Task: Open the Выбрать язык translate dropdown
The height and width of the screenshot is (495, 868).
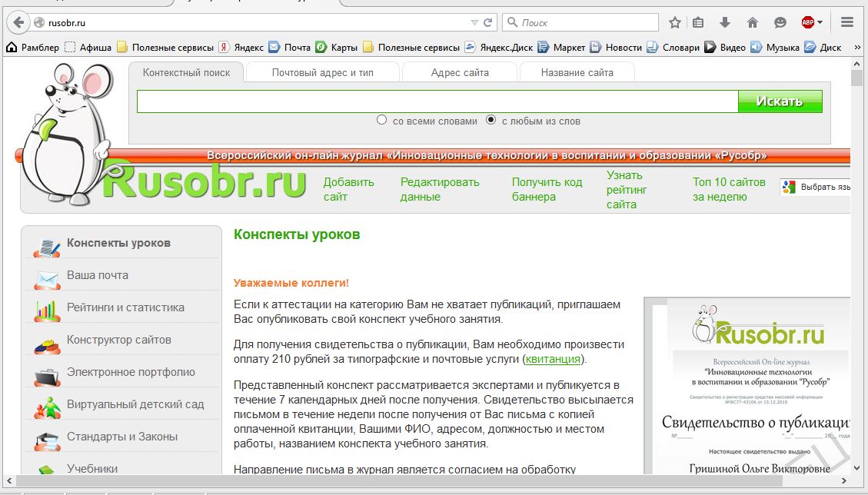Action: (x=816, y=187)
